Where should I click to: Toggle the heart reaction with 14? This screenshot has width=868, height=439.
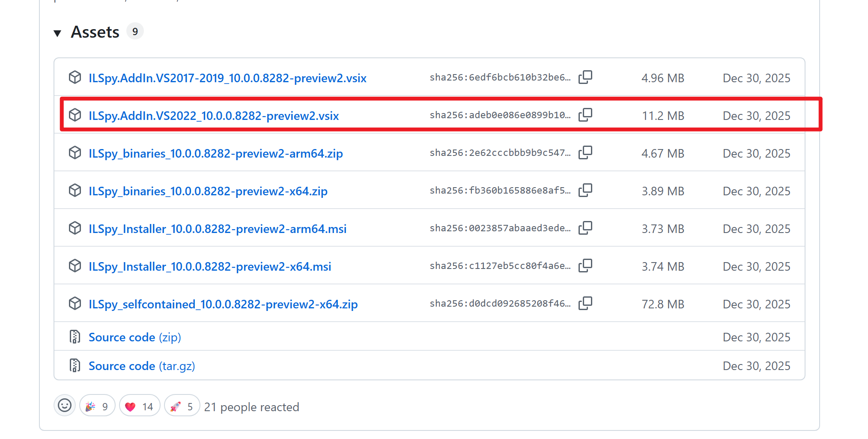tap(140, 406)
